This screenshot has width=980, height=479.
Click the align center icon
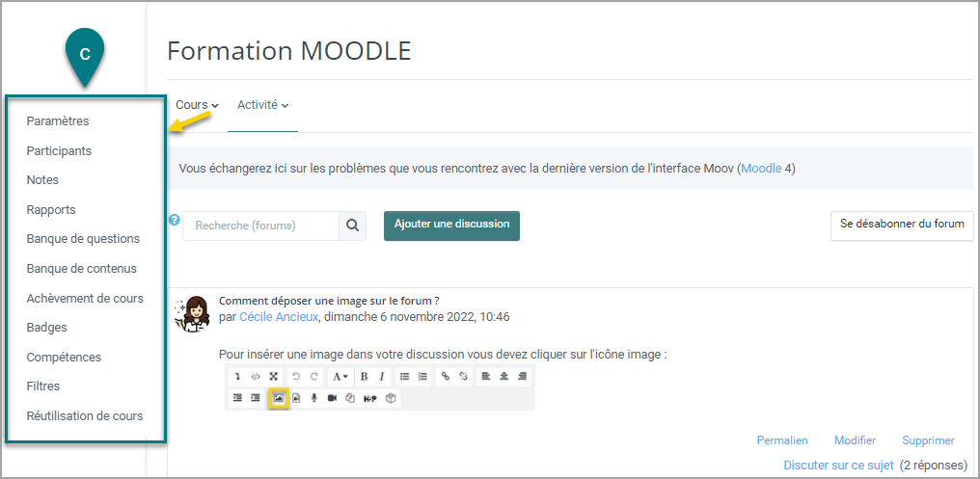[504, 377]
